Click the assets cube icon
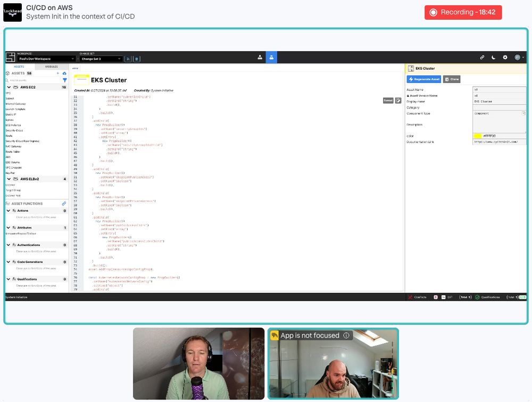 [x=7, y=73]
